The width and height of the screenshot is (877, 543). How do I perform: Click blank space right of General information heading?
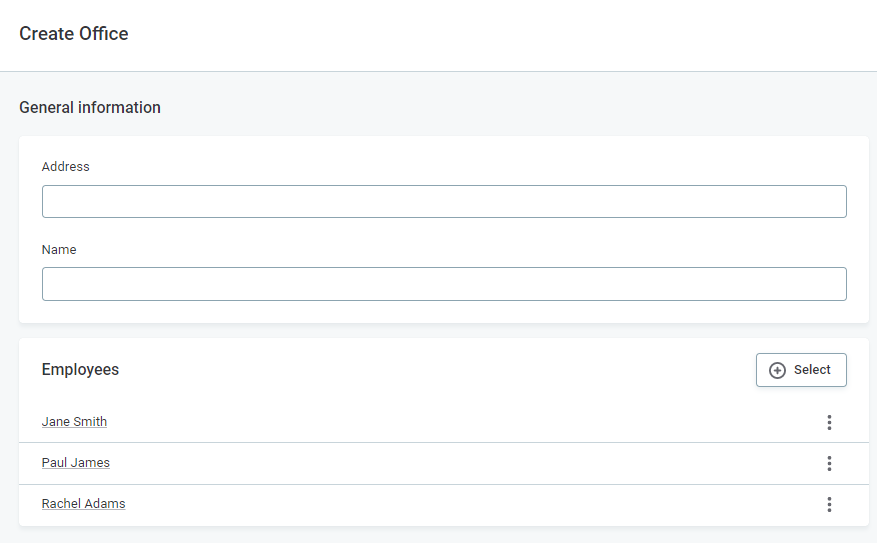[x=500, y=107]
